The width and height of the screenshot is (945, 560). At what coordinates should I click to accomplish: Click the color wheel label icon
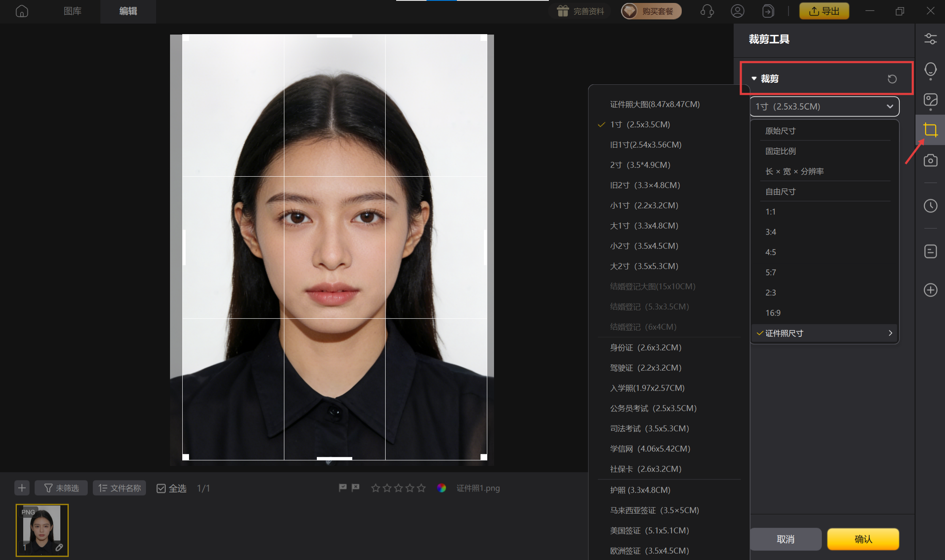point(441,488)
